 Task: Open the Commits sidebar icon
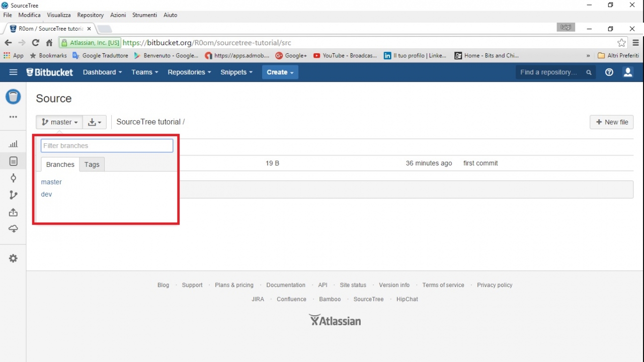coord(14,178)
